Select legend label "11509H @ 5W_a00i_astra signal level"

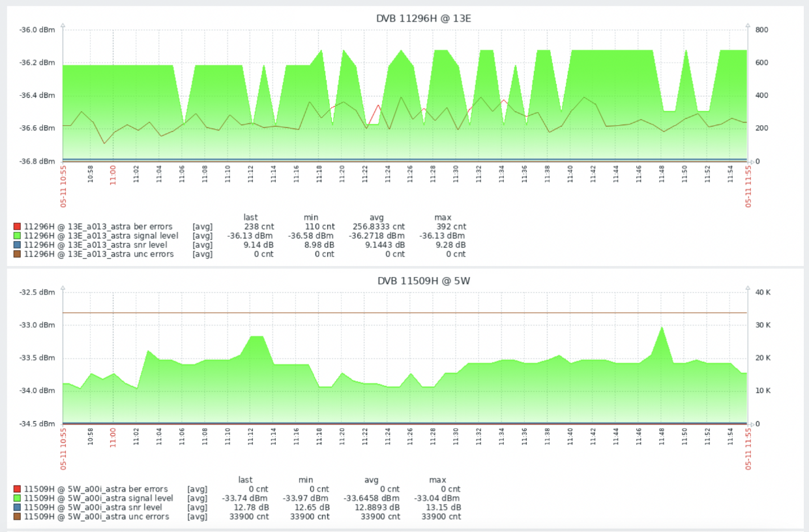[98, 498]
